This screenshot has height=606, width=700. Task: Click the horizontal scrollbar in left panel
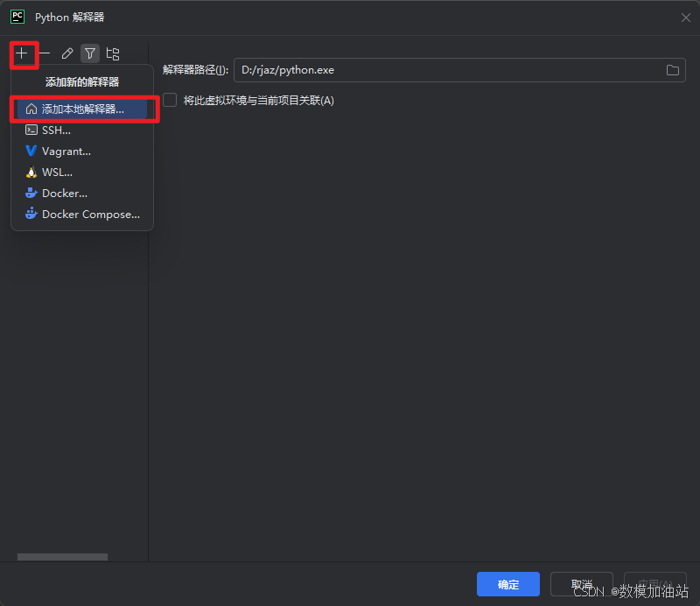[x=62, y=557]
